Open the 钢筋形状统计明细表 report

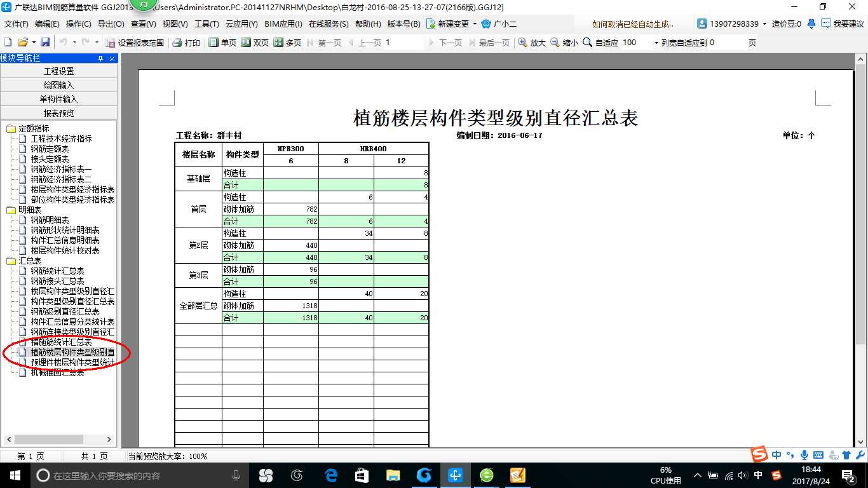pyautogui.click(x=65, y=230)
